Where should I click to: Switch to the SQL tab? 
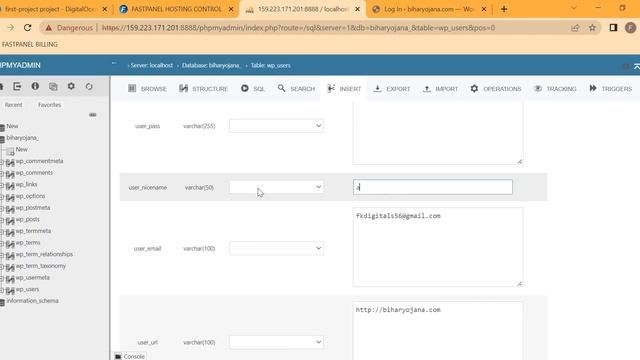(x=253, y=89)
